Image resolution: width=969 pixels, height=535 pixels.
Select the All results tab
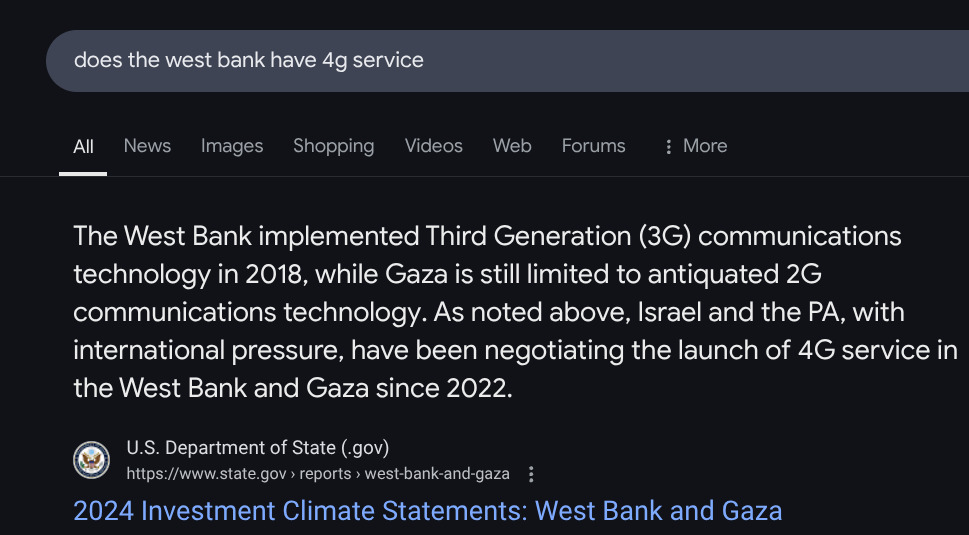pos(84,147)
